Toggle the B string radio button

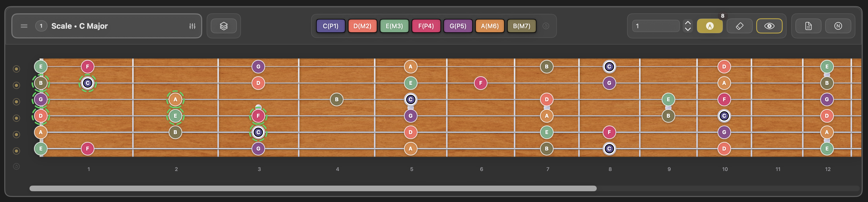pos(16,86)
